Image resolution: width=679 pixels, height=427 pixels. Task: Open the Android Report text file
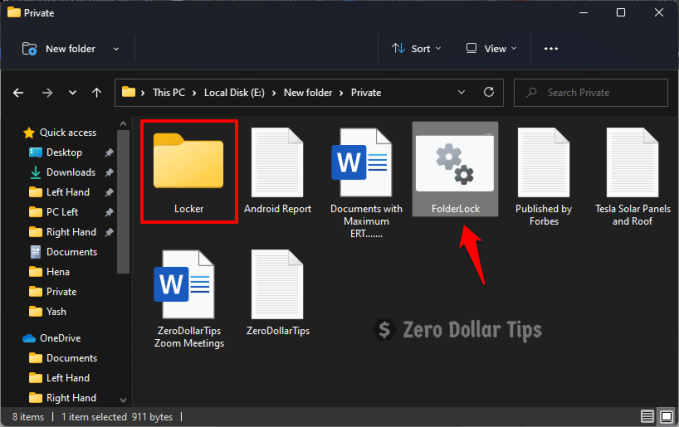pyautogui.click(x=279, y=165)
